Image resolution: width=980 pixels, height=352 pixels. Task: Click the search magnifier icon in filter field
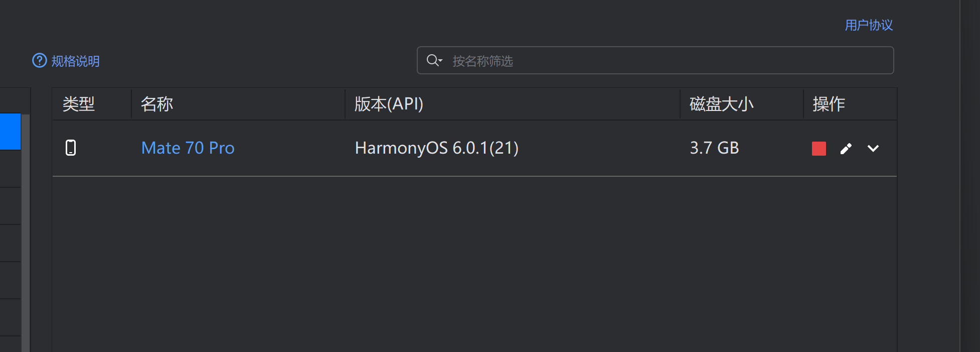(x=431, y=60)
